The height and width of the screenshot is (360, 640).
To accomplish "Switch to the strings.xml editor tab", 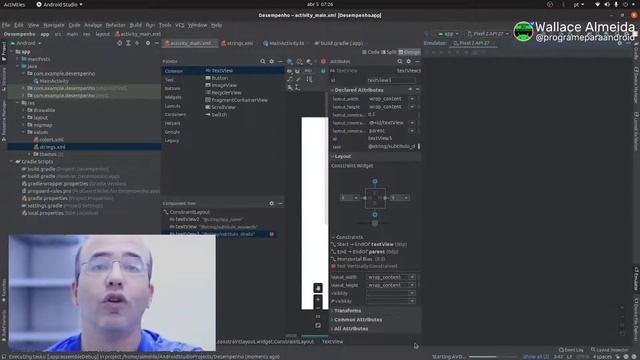I will click(237, 43).
